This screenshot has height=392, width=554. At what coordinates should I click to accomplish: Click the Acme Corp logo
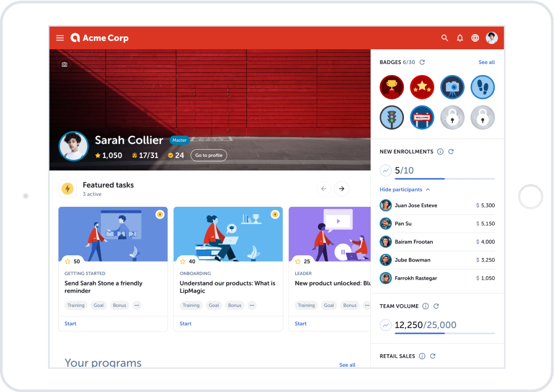pyautogui.click(x=99, y=38)
